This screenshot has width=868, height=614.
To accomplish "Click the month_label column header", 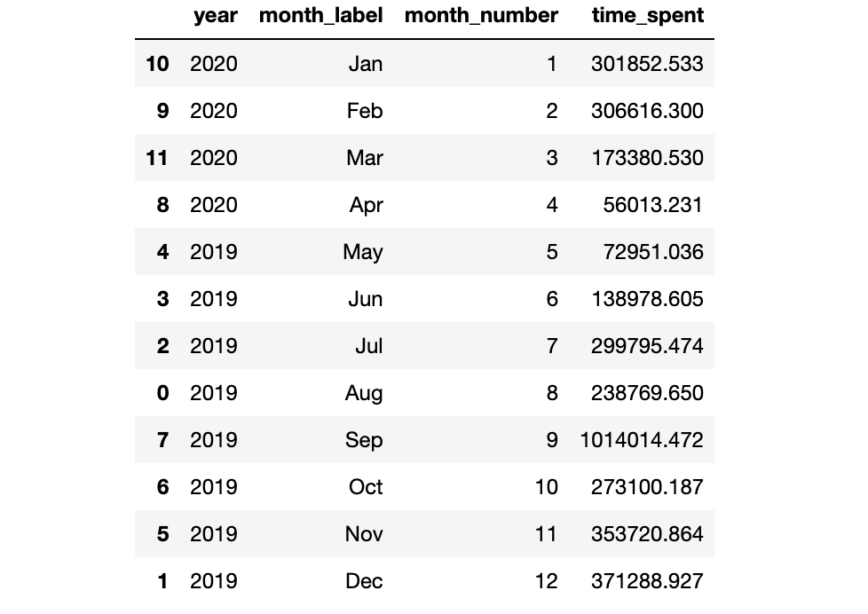I will coord(320,15).
